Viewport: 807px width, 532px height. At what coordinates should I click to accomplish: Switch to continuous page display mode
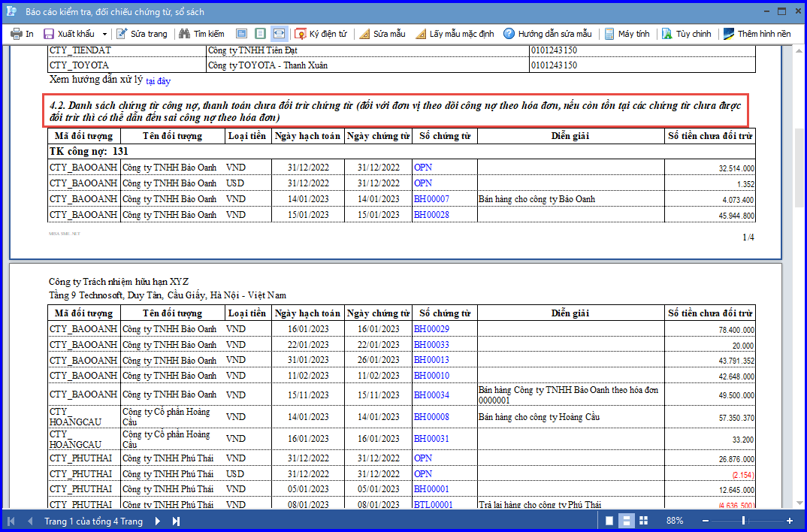[x=627, y=521]
